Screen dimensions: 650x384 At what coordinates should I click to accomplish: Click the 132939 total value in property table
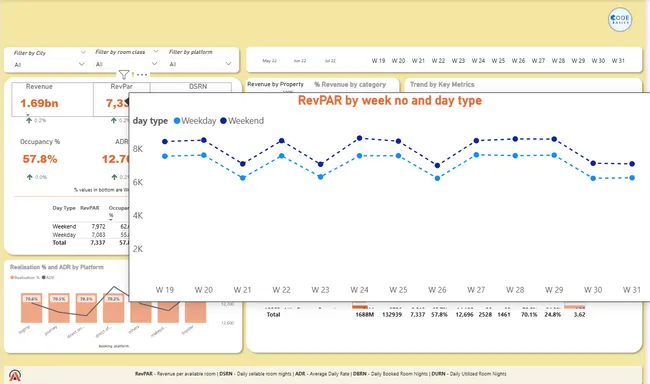click(x=392, y=315)
